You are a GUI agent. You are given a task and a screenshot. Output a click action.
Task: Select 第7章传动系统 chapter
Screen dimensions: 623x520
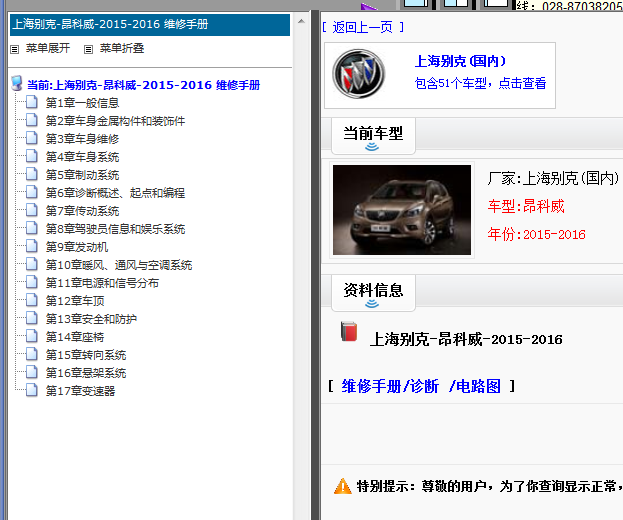tap(82, 211)
